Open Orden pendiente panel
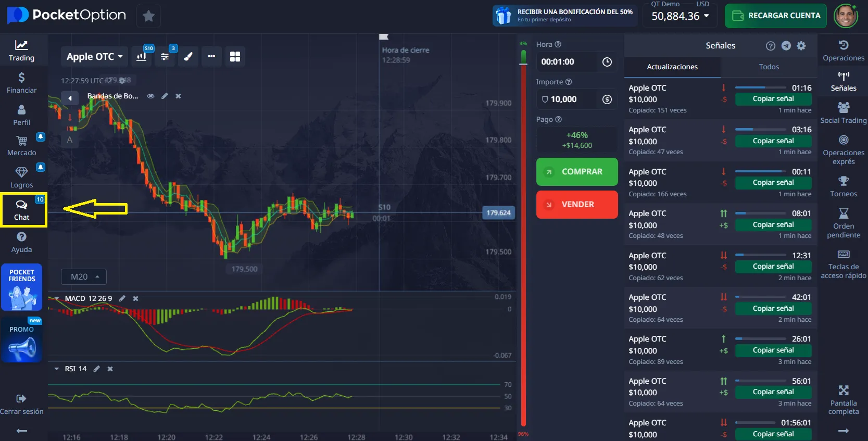The width and height of the screenshot is (868, 441). point(844,223)
